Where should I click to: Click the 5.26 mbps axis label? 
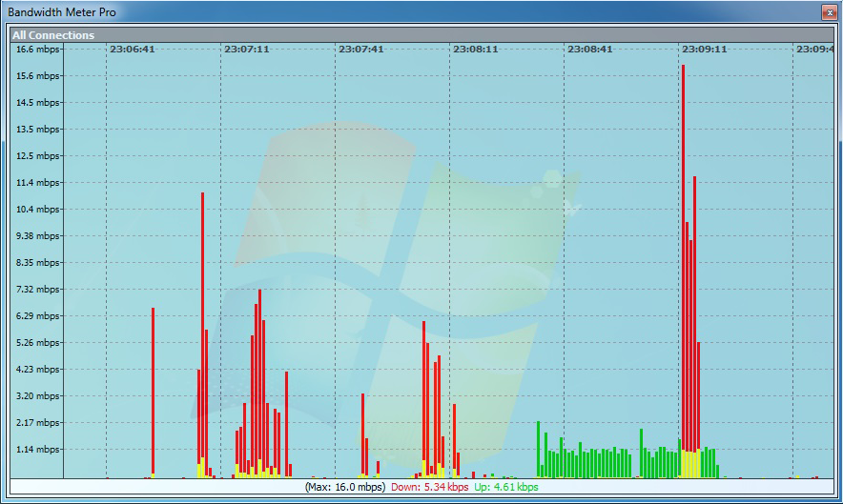pos(37,343)
